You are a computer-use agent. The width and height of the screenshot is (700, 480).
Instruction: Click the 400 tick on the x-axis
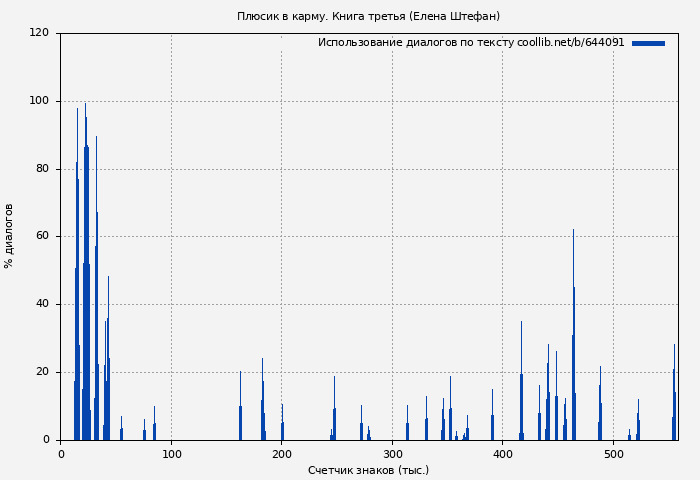[502, 454]
